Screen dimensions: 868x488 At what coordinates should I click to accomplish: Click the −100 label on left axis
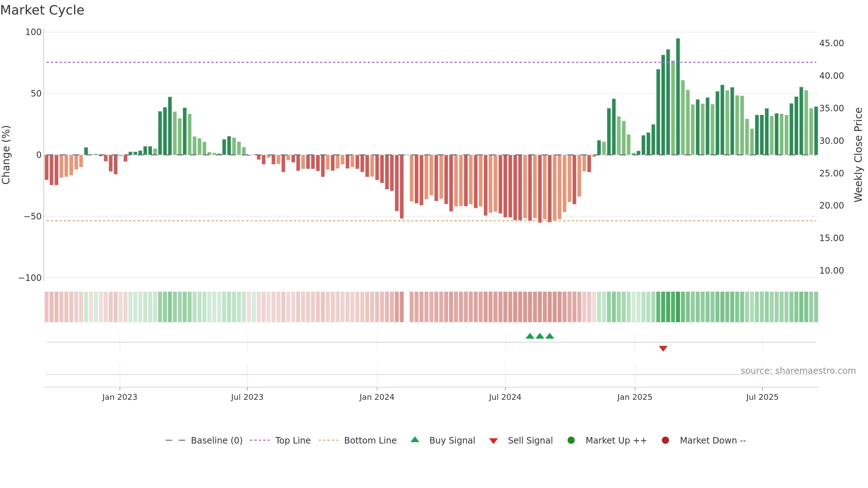click(30, 278)
